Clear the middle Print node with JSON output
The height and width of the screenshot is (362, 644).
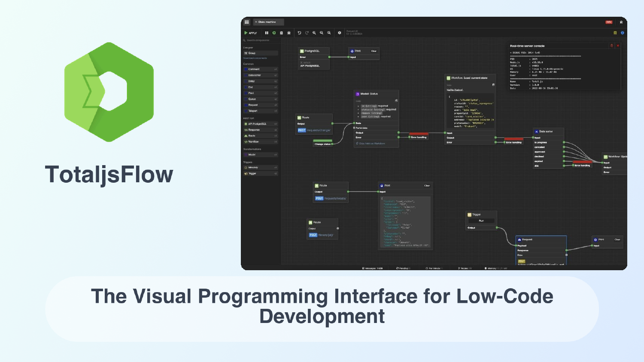coord(427,186)
